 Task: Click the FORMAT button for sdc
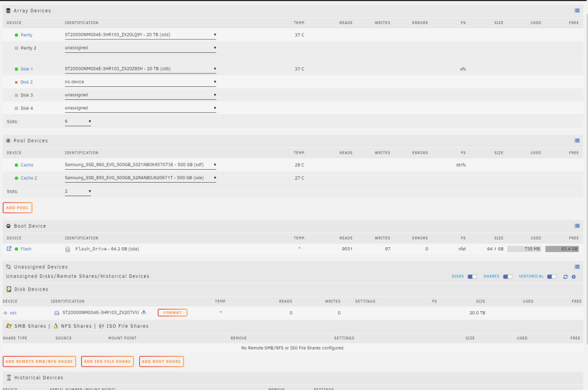click(172, 312)
